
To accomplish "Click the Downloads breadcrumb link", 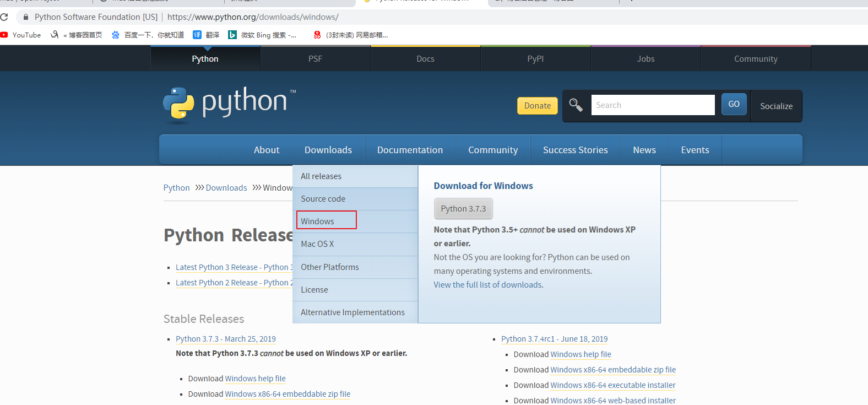I will (x=226, y=188).
